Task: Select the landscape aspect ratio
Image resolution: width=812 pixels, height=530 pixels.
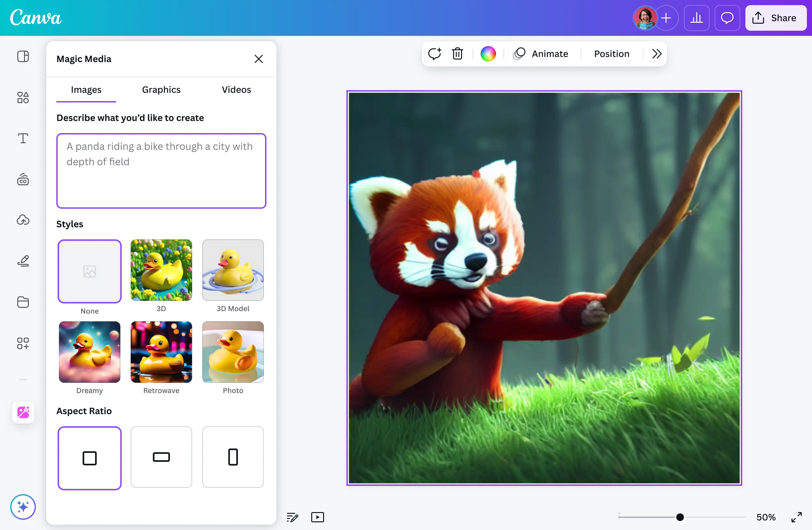Action: (161, 457)
